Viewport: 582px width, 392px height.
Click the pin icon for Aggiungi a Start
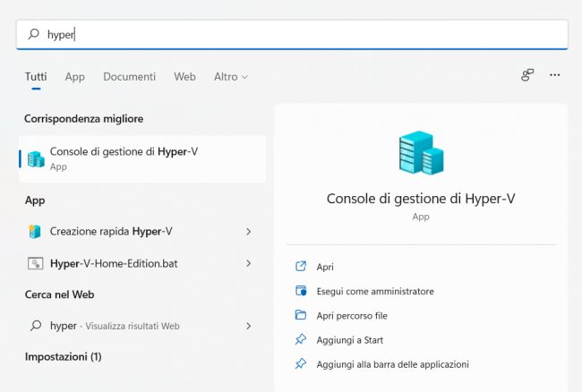tap(301, 339)
